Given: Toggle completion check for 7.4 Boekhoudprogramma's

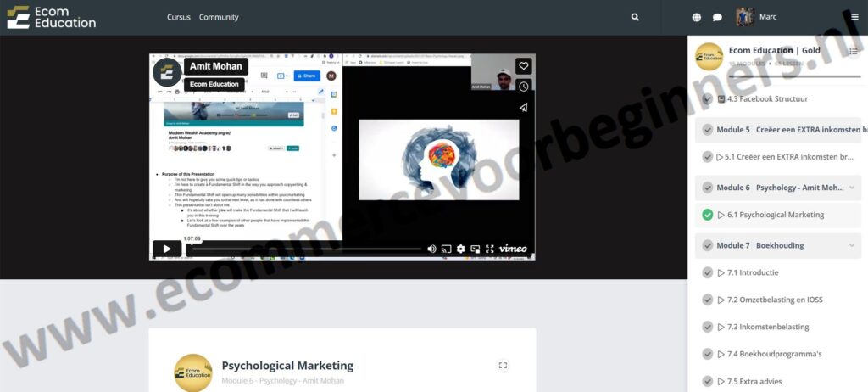Looking at the screenshot, I should point(707,355).
